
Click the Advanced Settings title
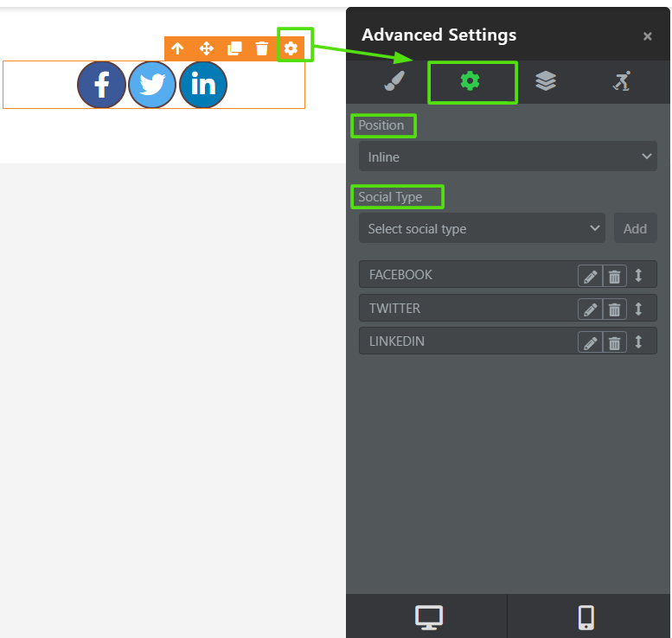pos(438,35)
